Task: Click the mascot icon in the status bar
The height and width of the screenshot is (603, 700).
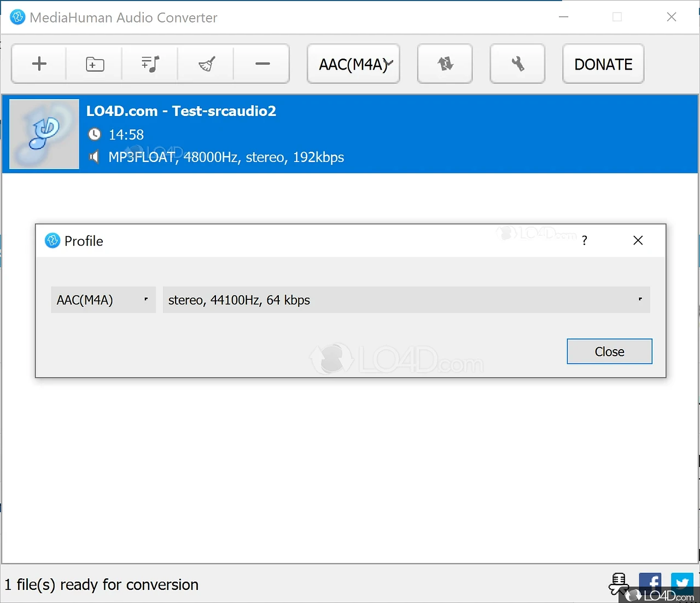Action: (619, 584)
